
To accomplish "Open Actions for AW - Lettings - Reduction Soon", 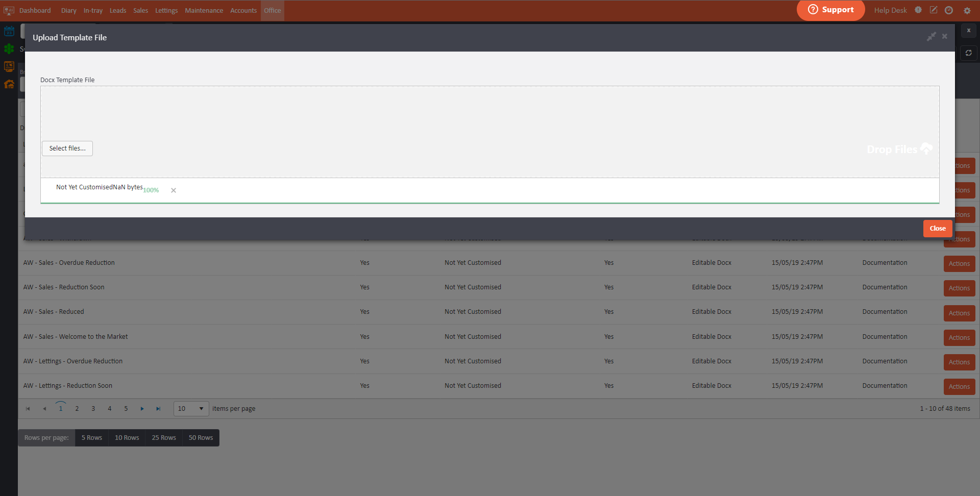I will point(959,387).
